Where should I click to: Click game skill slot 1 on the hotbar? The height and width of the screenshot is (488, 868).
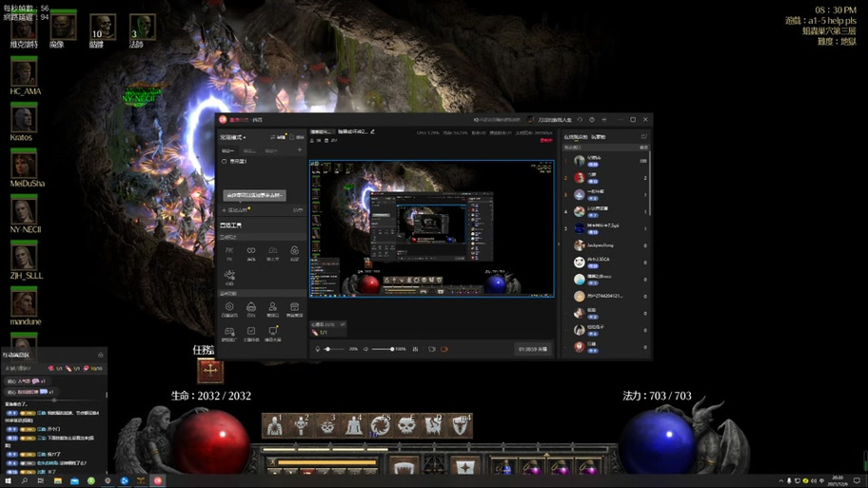coord(274,425)
